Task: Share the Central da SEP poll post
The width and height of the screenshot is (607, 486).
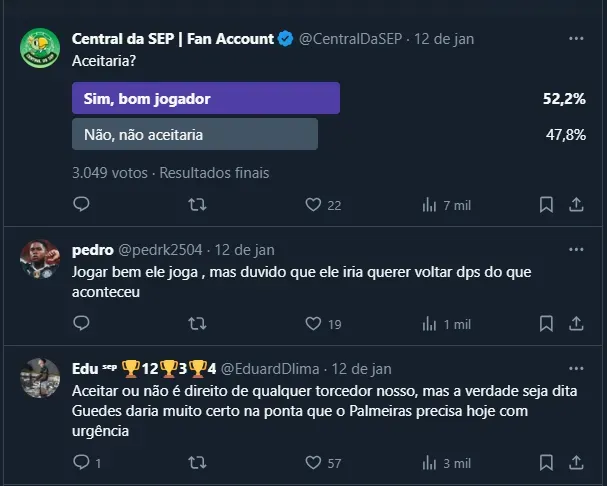Action: 576,204
